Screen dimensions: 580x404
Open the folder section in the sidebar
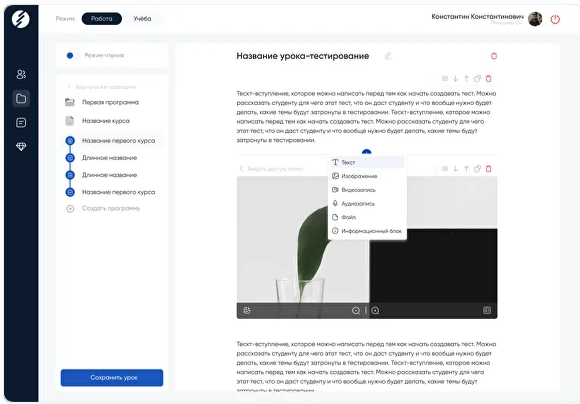click(21, 98)
